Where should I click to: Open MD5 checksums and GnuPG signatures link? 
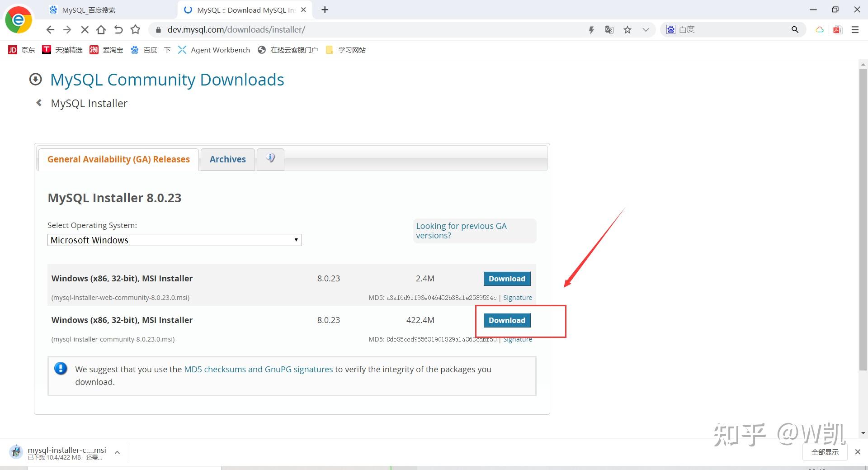259,369
